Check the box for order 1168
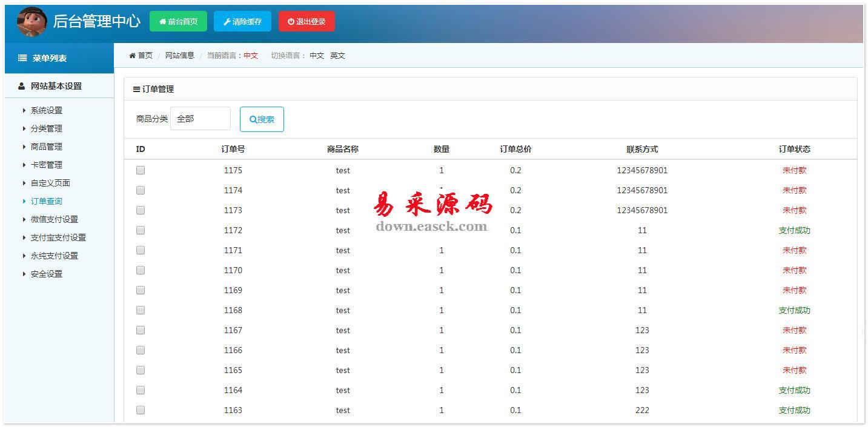 141,310
